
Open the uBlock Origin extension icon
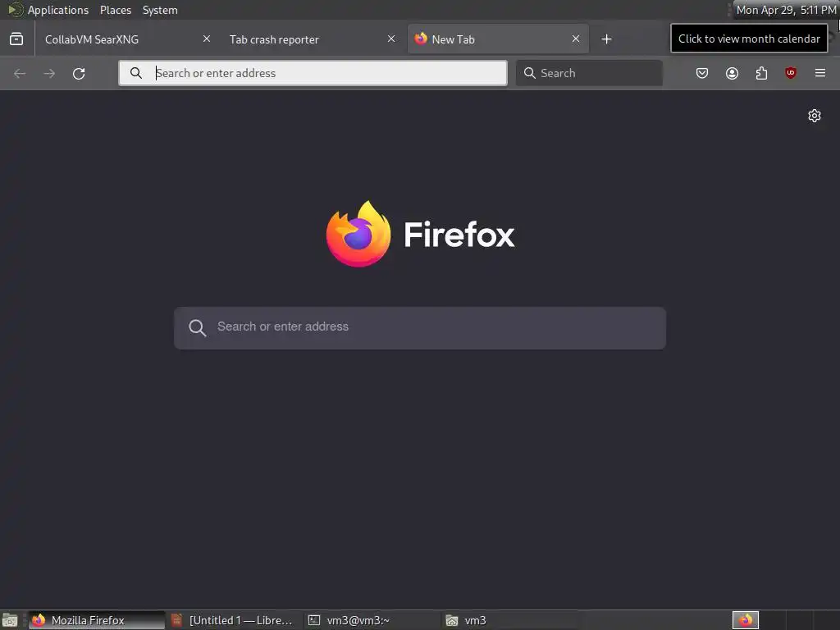click(791, 73)
